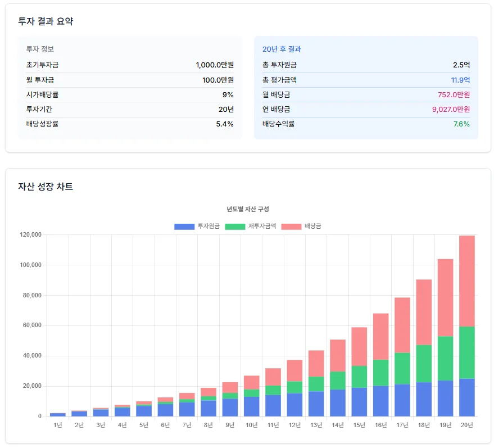This screenshot has height=448, width=494.
Task: Click the blue 투자원금 legend swatch
Action: (x=184, y=226)
